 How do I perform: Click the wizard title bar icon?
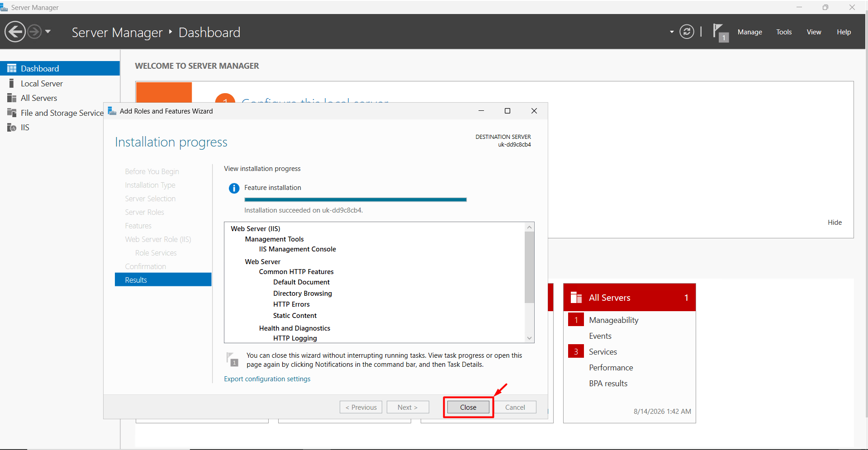[112, 111]
